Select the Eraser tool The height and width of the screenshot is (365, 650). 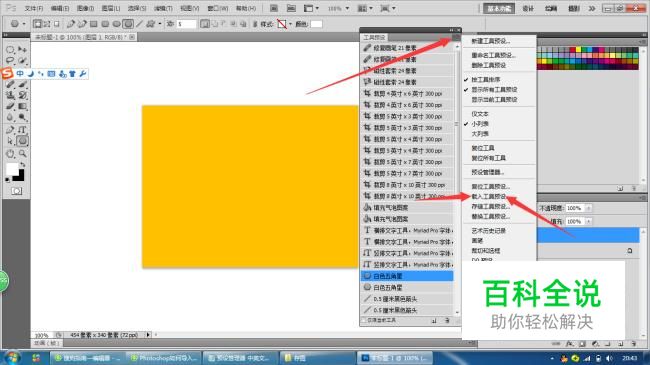pyautogui.click(x=10, y=107)
